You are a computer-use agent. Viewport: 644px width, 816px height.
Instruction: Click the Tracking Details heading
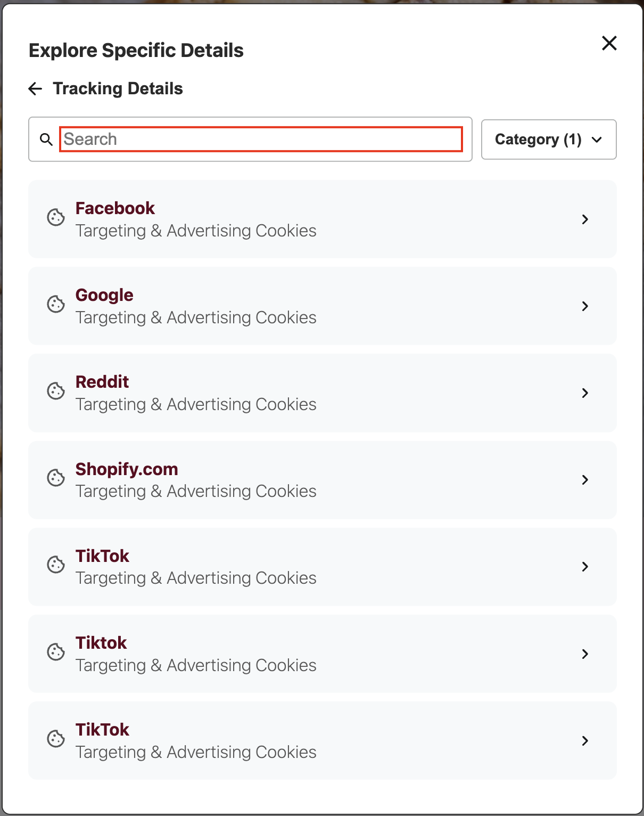[x=118, y=88]
